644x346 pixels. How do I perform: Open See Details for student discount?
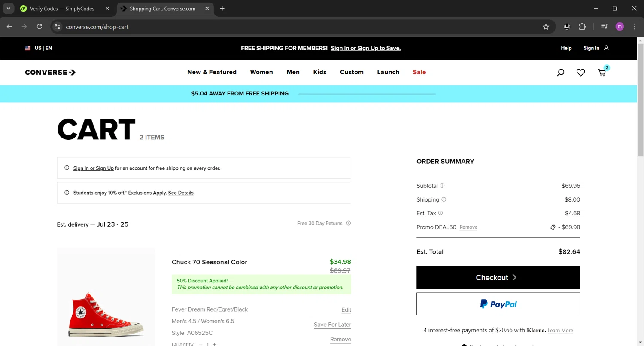point(181,193)
